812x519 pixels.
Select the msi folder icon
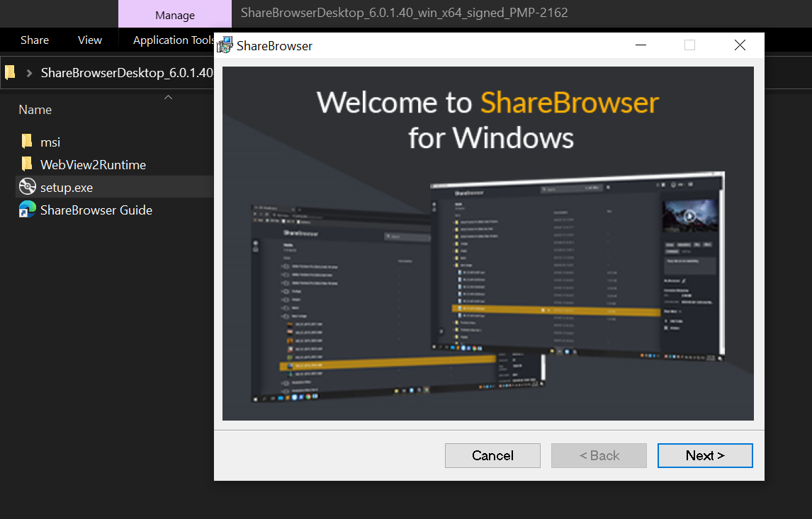pos(27,142)
